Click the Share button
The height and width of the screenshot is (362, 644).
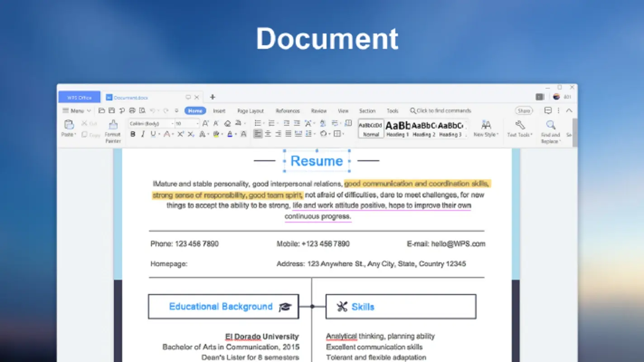(523, 110)
